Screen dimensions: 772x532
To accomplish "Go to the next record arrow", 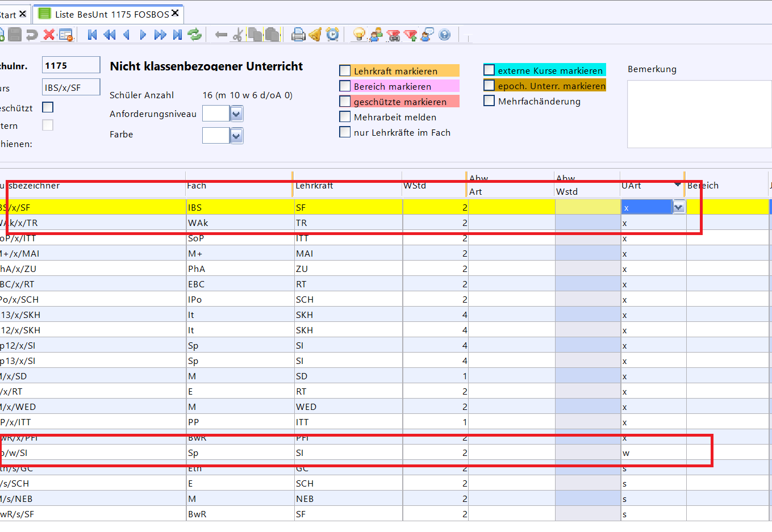I will tap(143, 35).
